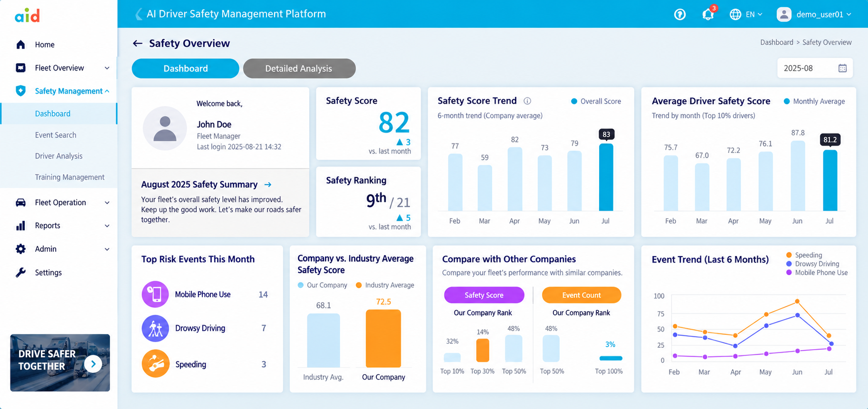Expand the Admin menu chevron
Screen dimensions: 868x409
click(107, 249)
